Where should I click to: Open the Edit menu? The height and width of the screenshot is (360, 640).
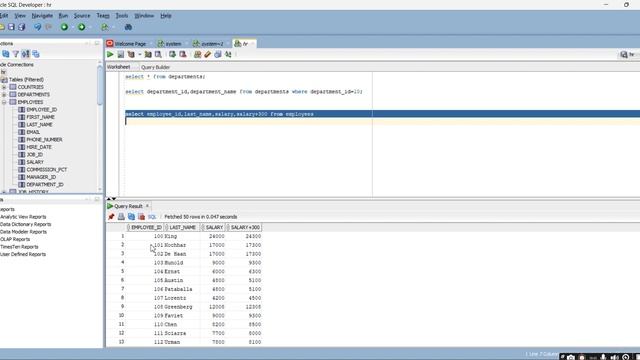point(4,16)
